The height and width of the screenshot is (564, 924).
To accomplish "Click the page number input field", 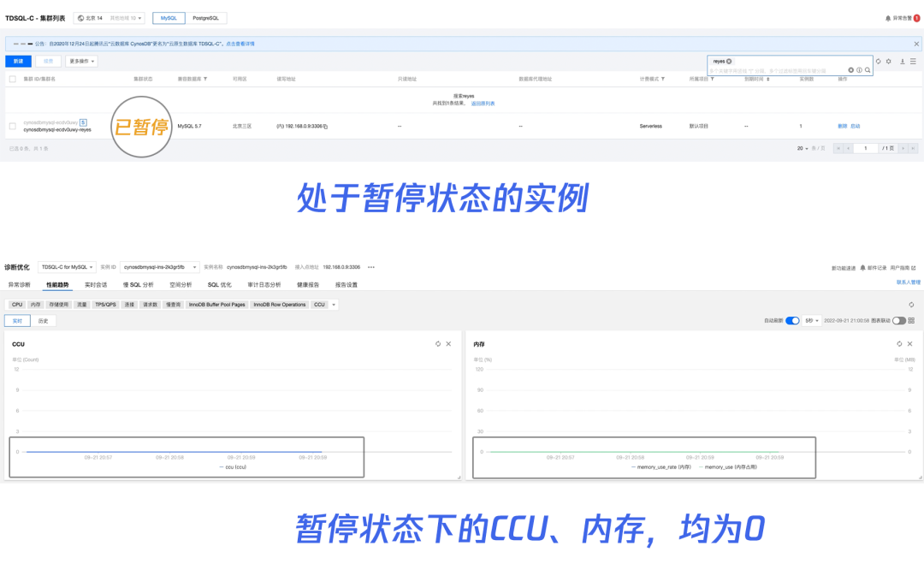I will [866, 149].
